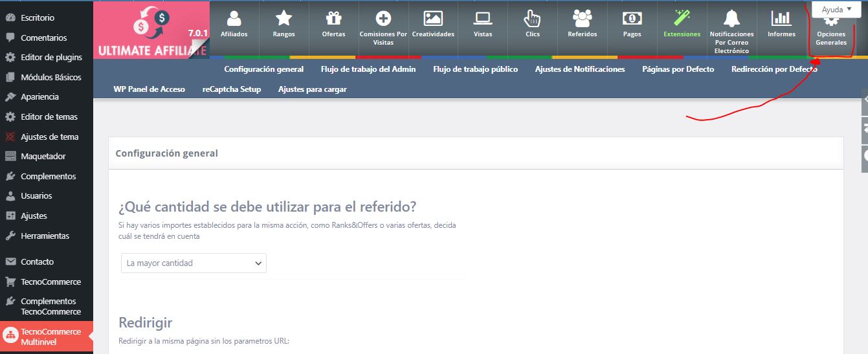
Task: Open TecnoCommerce Multinivel menu item
Action: tap(47, 337)
